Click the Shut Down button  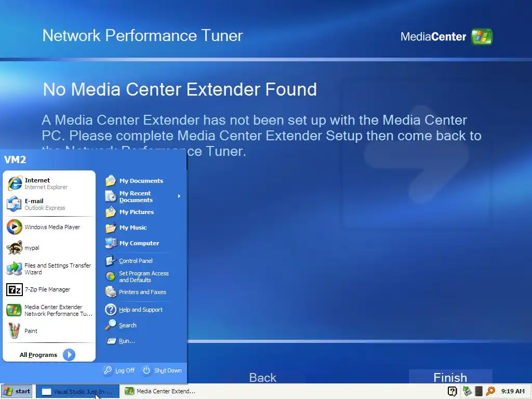click(x=162, y=370)
